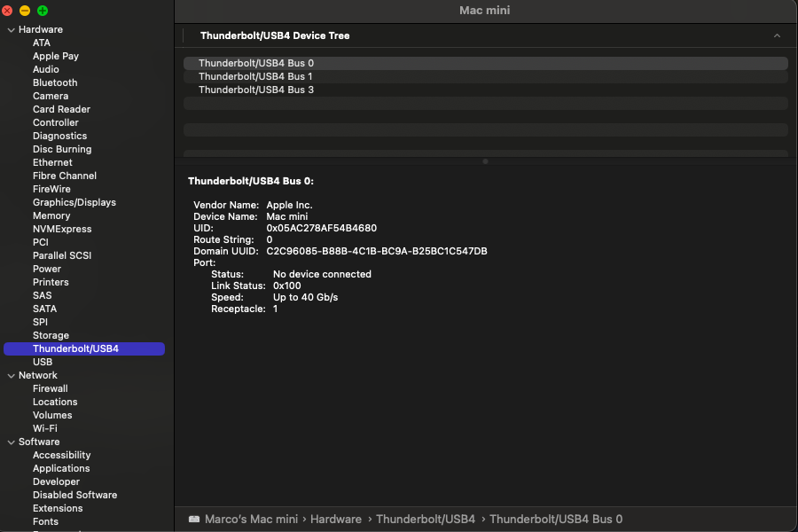Image resolution: width=798 pixels, height=532 pixels.
Task: Open Firewall under Network
Action: 50,388
